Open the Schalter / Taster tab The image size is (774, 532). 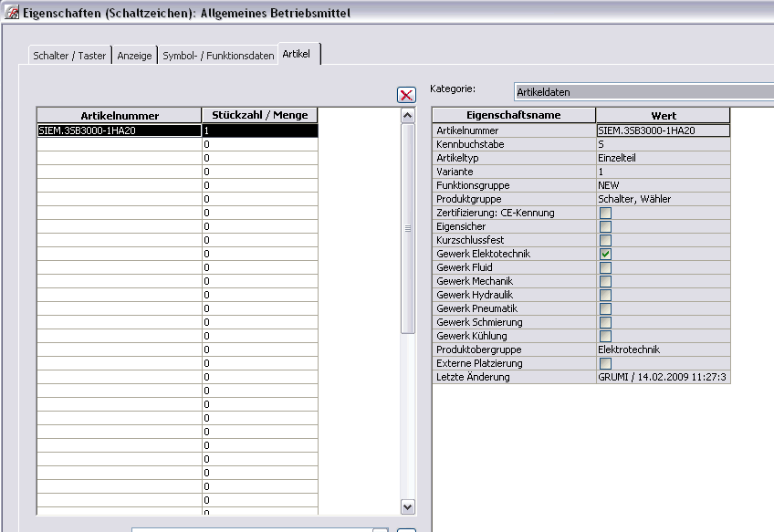click(x=69, y=56)
